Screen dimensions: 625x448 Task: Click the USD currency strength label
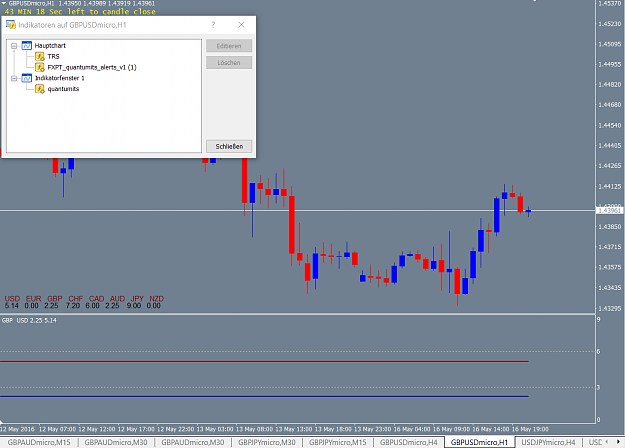(x=12, y=299)
